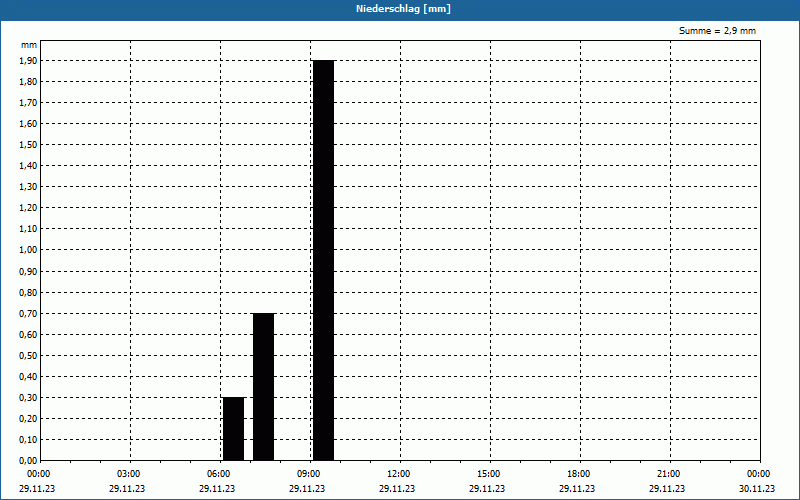Select the tallest bar reaching 1,90 mm

point(323,260)
